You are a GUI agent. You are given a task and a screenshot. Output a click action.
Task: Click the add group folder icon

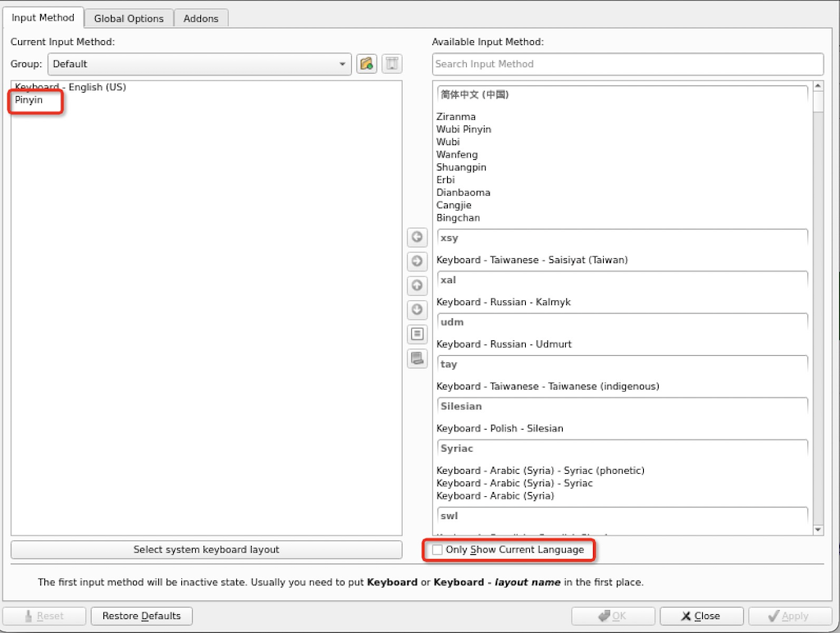(367, 64)
